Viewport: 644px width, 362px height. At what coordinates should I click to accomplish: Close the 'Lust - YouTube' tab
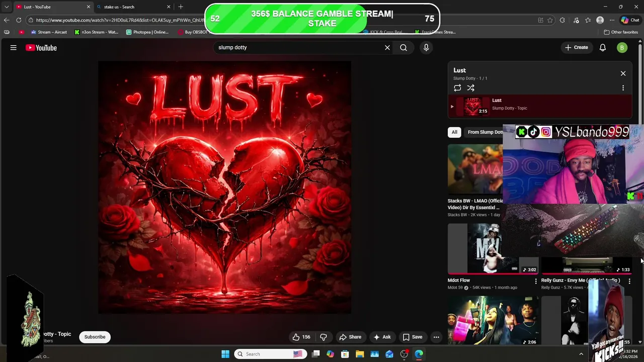click(89, 7)
